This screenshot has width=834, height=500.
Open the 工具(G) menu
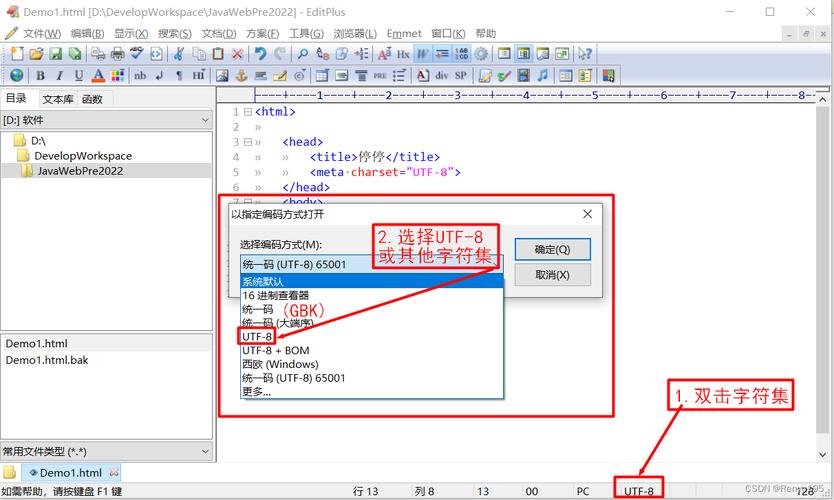pos(306,34)
